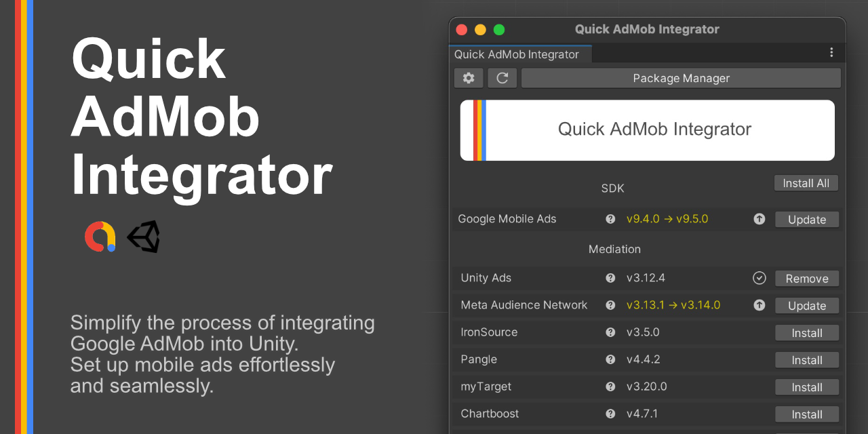Image resolution: width=868 pixels, height=434 pixels.
Task: Click help icon next to IronSource
Action: pyautogui.click(x=610, y=332)
